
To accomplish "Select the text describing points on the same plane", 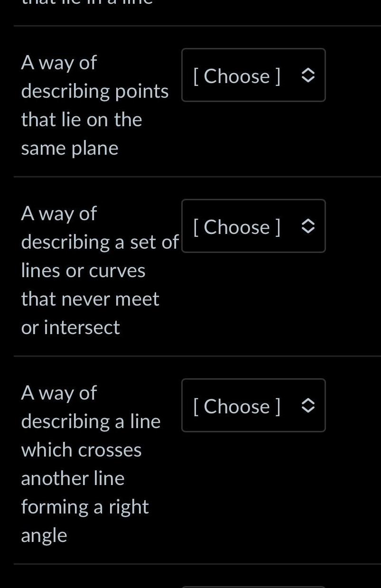I will pos(95,104).
